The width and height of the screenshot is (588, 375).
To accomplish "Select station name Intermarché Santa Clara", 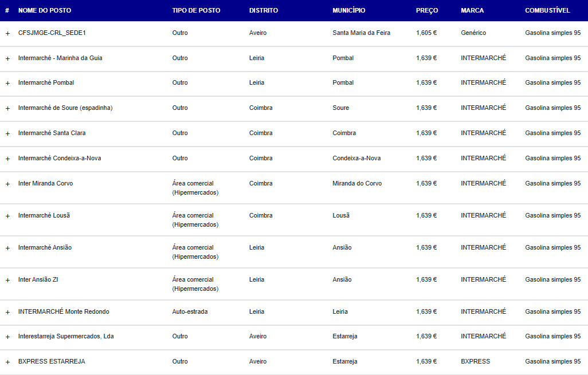I will (52, 133).
